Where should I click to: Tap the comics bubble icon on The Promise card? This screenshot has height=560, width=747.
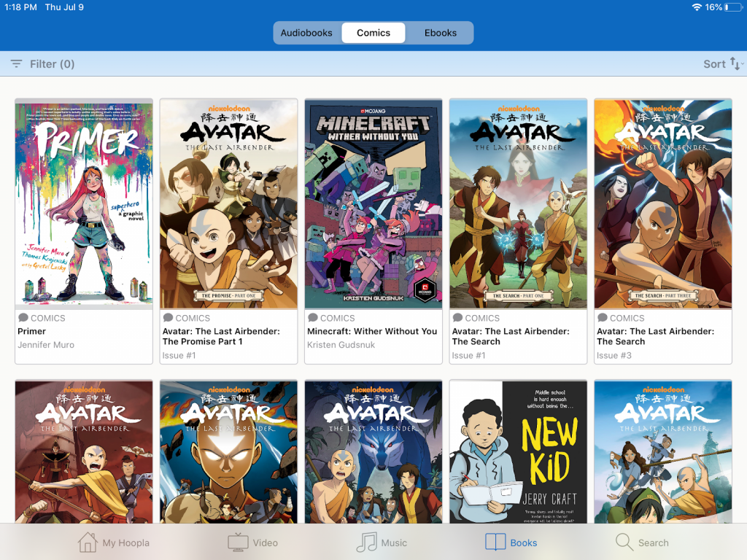(168, 318)
